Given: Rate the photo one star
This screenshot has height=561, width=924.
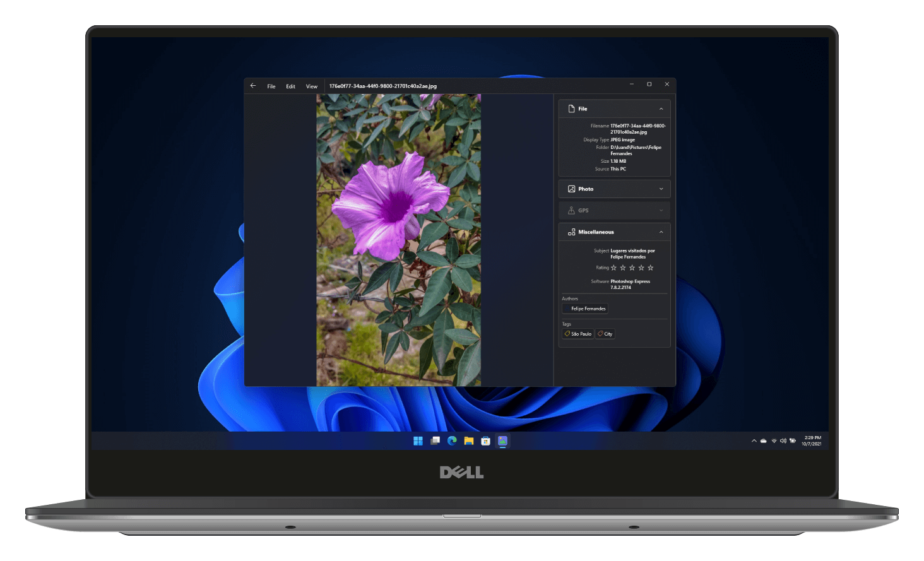Looking at the screenshot, I should pos(613,268).
